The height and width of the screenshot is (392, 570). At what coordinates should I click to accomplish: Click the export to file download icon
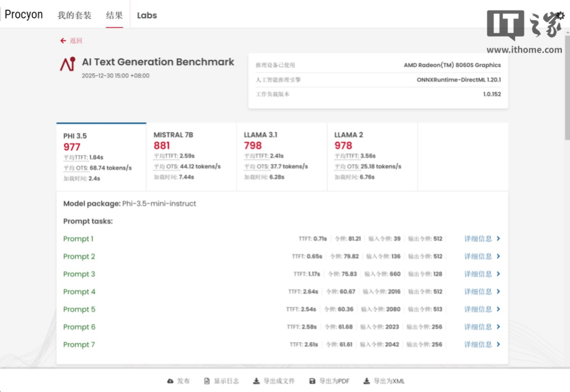coord(256,381)
